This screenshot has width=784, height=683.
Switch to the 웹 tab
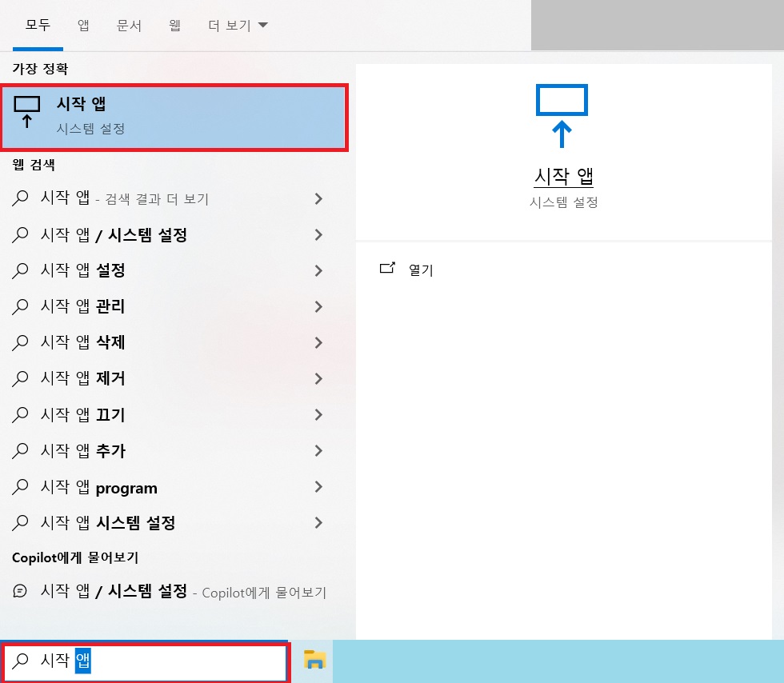click(x=174, y=25)
